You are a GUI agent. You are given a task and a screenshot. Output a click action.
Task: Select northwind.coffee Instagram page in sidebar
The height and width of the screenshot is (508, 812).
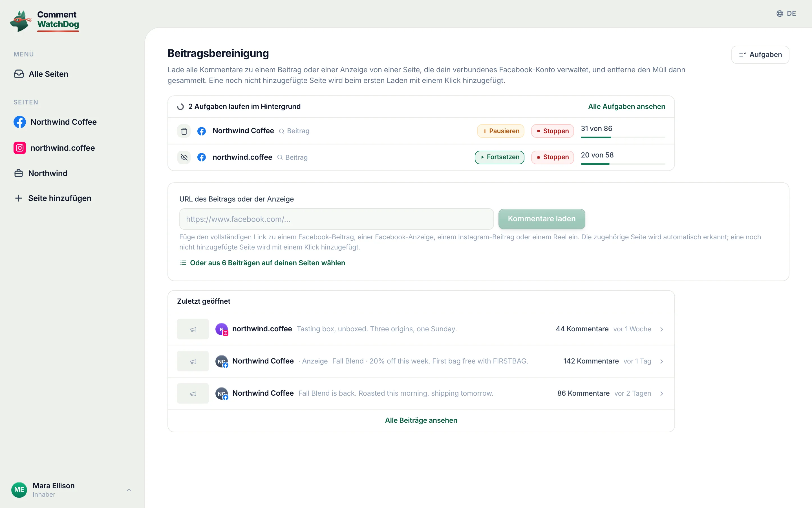click(54, 148)
